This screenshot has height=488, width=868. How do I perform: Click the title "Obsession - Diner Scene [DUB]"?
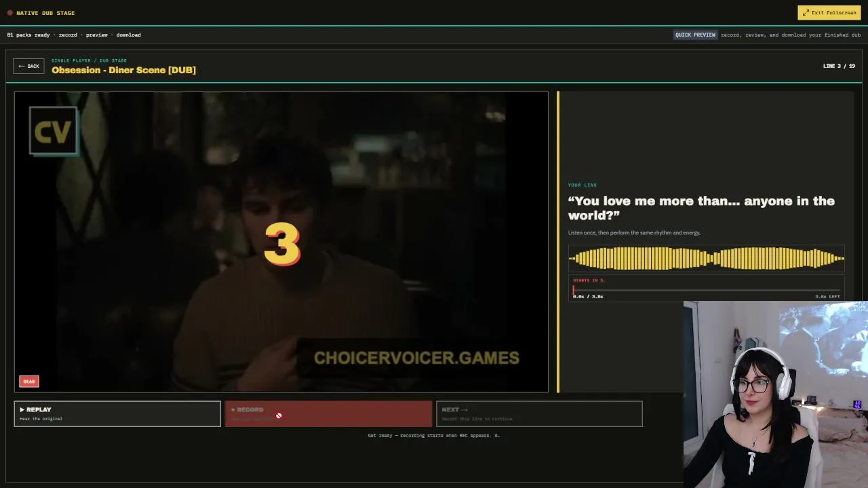(x=123, y=70)
